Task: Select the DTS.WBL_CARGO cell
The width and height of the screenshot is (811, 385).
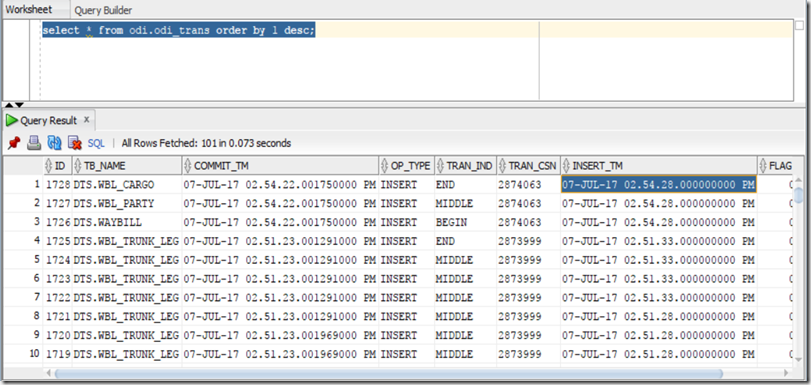Action: click(127, 185)
